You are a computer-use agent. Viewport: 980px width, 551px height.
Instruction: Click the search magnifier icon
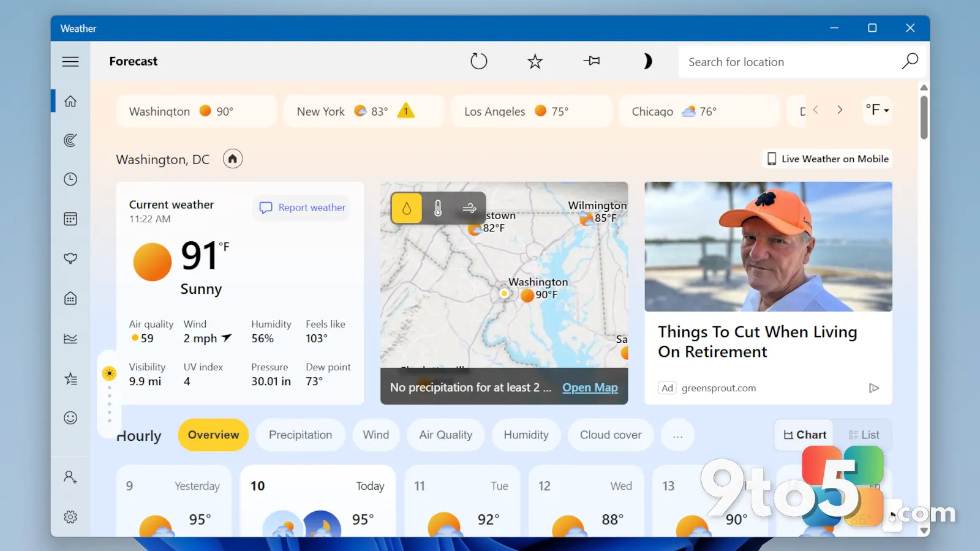tap(910, 61)
